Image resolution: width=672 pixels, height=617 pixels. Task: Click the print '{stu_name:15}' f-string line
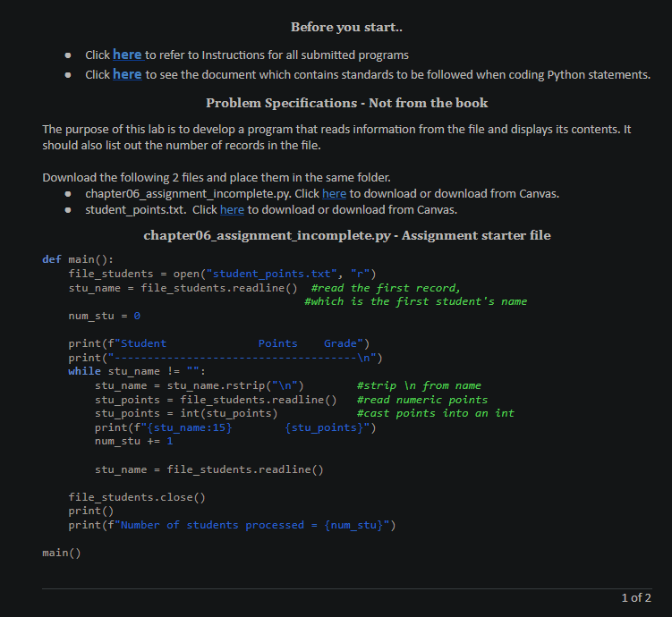pos(235,427)
